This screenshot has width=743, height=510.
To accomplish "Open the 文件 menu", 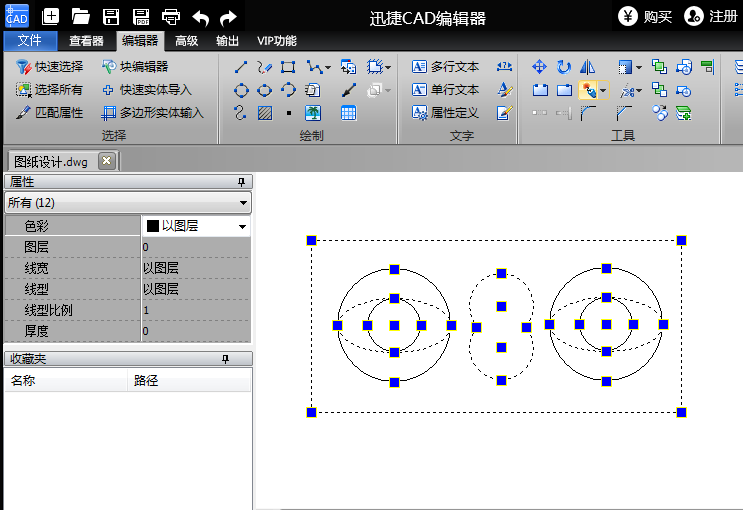I will click(30, 41).
